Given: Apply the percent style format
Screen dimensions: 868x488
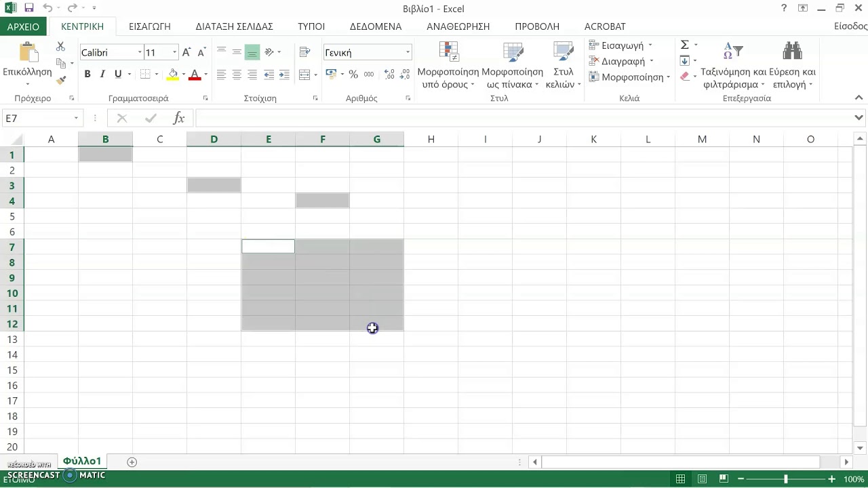Looking at the screenshot, I should 353,74.
